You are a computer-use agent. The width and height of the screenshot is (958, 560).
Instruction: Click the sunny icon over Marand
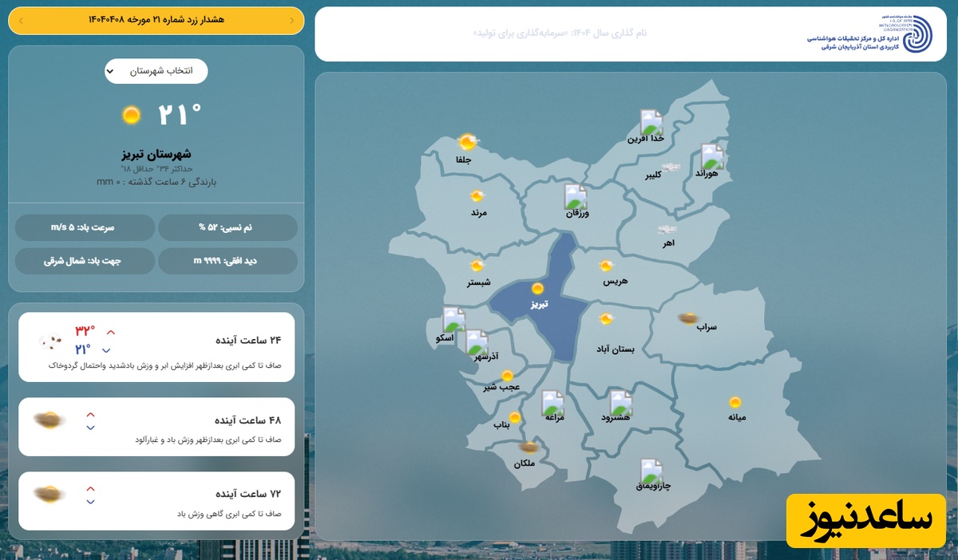[x=477, y=196]
